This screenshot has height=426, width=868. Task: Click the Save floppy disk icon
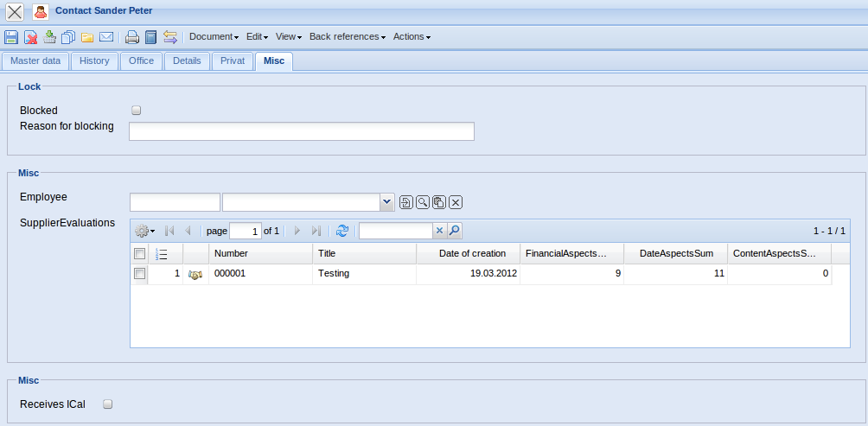(x=11, y=37)
